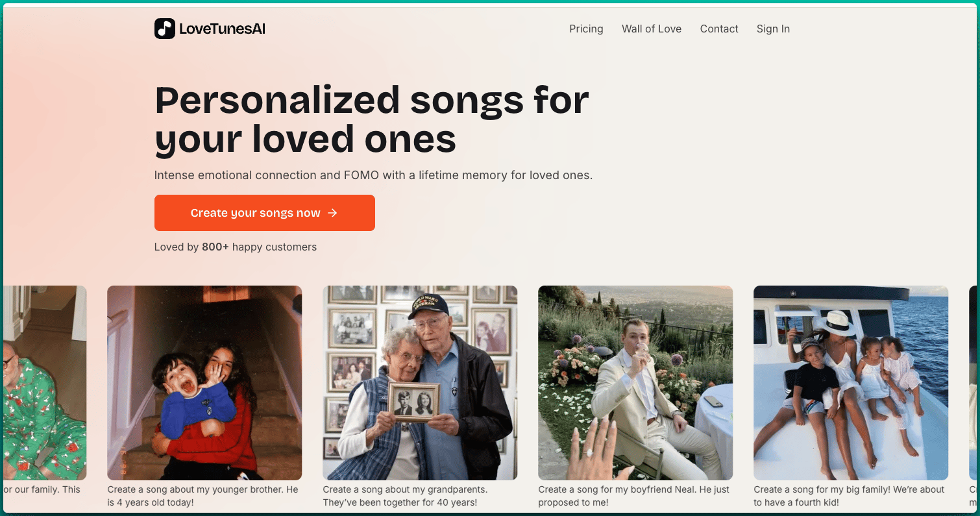
Task: Select Sign In in the navigation
Action: pyautogui.click(x=773, y=29)
